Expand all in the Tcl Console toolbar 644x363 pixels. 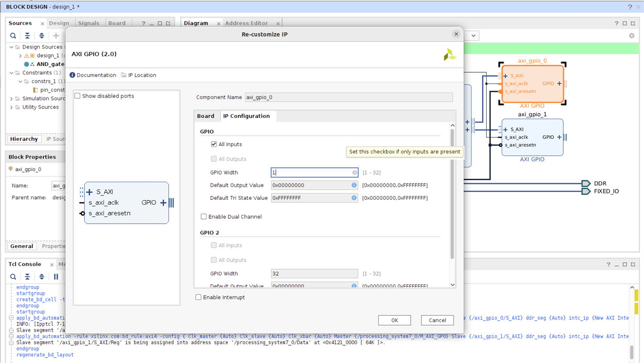[42, 277]
